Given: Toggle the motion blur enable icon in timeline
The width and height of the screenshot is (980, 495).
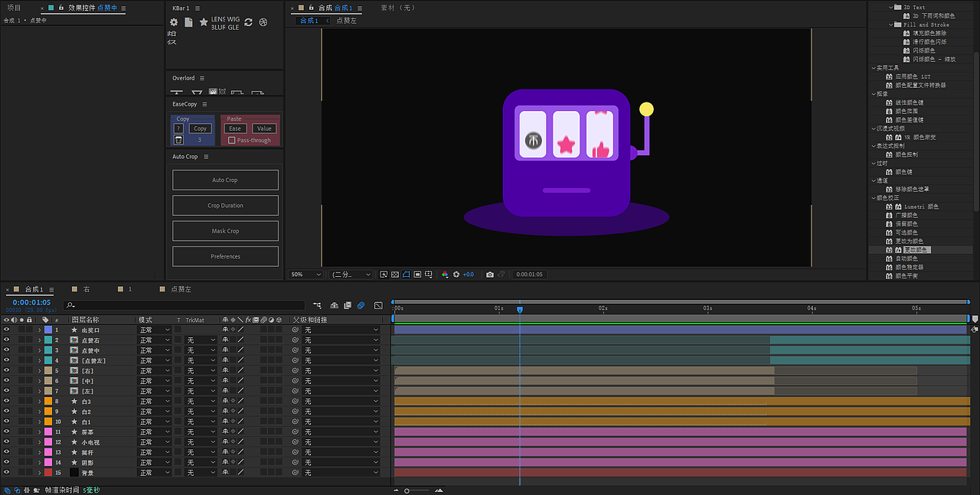Looking at the screenshot, I should [361, 305].
